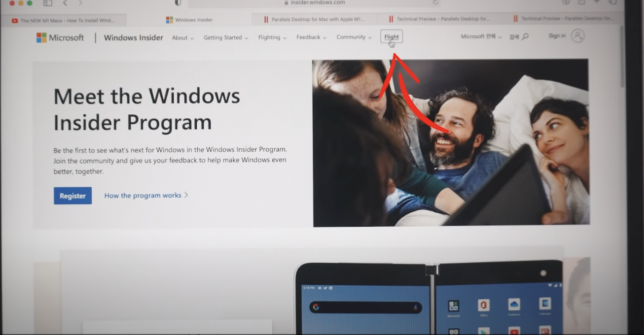Click the insider.windows.com address bar
644x335 pixels.
click(314, 2)
